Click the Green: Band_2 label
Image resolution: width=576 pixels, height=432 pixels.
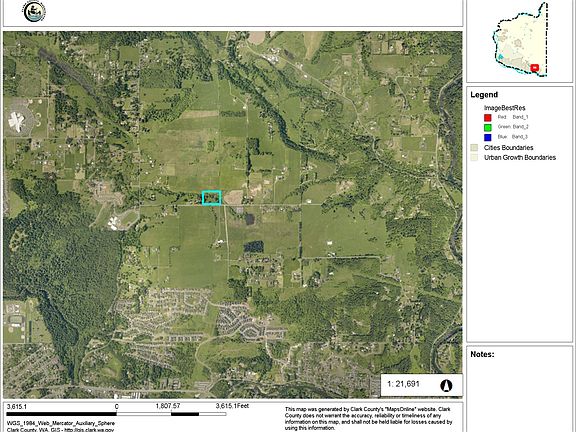tap(513, 127)
